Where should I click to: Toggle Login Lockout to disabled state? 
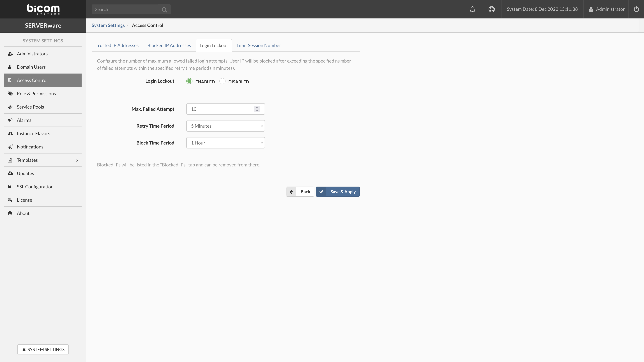(x=222, y=81)
